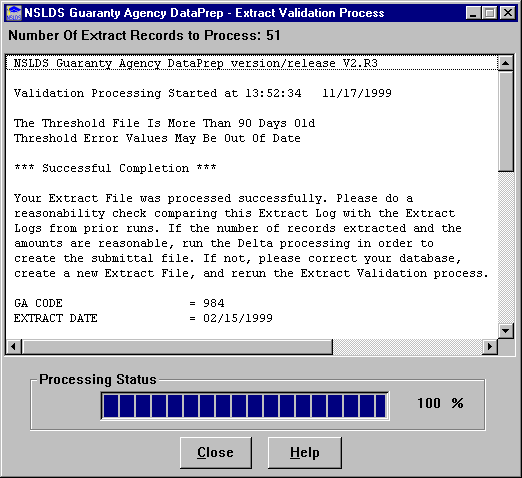This screenshot has height=478, width=522.
Task: Click the '*** Successful Completion ***' line
Action: 115,168
